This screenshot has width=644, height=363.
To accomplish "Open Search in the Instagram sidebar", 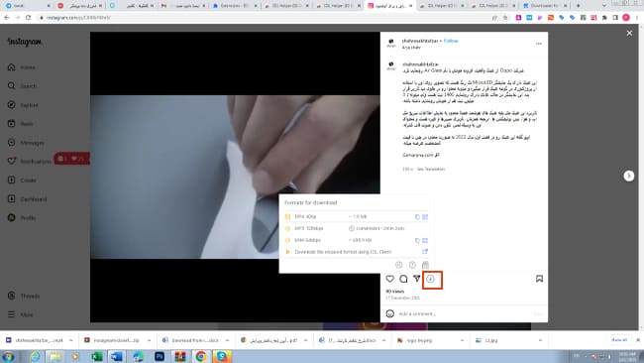I will [22, 86].
